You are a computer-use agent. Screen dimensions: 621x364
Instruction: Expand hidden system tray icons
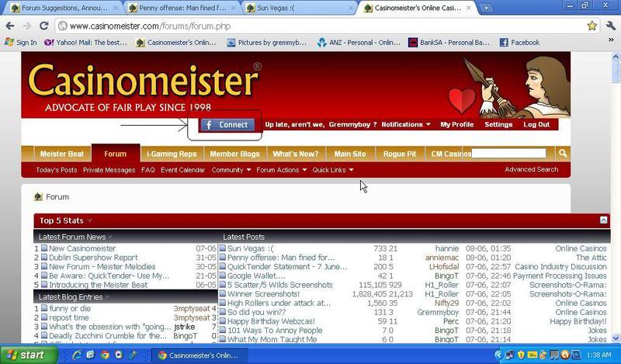pos(498,355)
